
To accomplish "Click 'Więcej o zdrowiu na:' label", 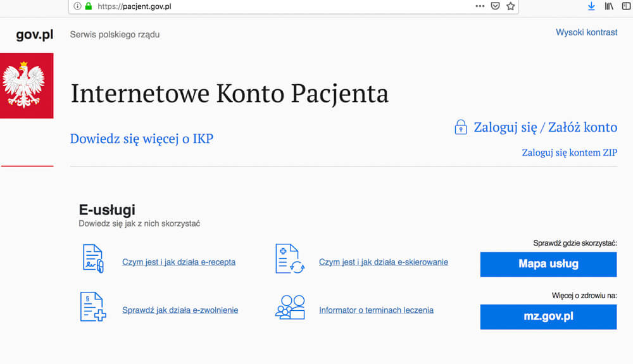I will (x=584, y=296).
